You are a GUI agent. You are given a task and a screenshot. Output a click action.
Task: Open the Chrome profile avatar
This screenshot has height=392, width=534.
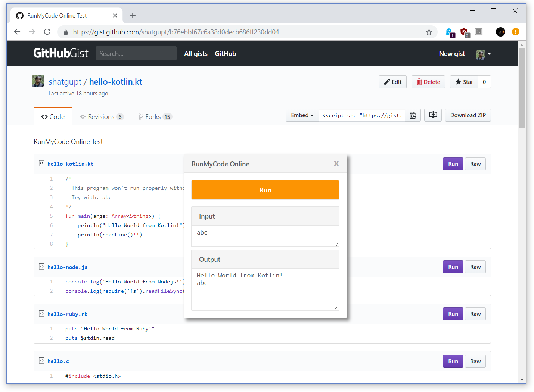500,32
